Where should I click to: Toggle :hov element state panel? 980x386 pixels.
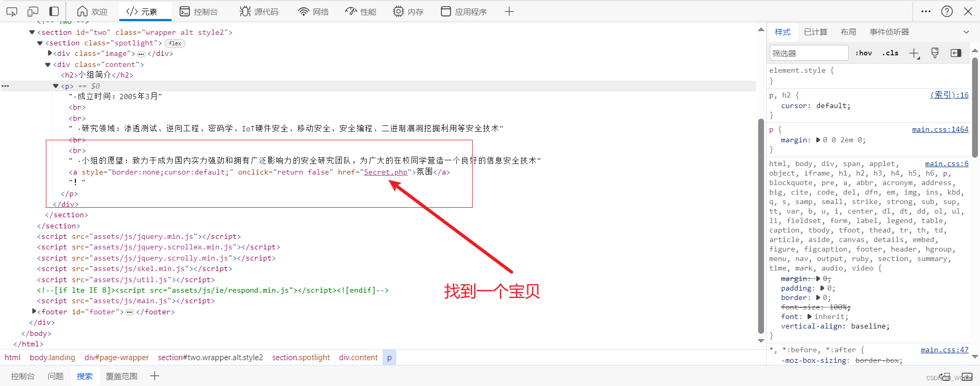click(864, 53)
